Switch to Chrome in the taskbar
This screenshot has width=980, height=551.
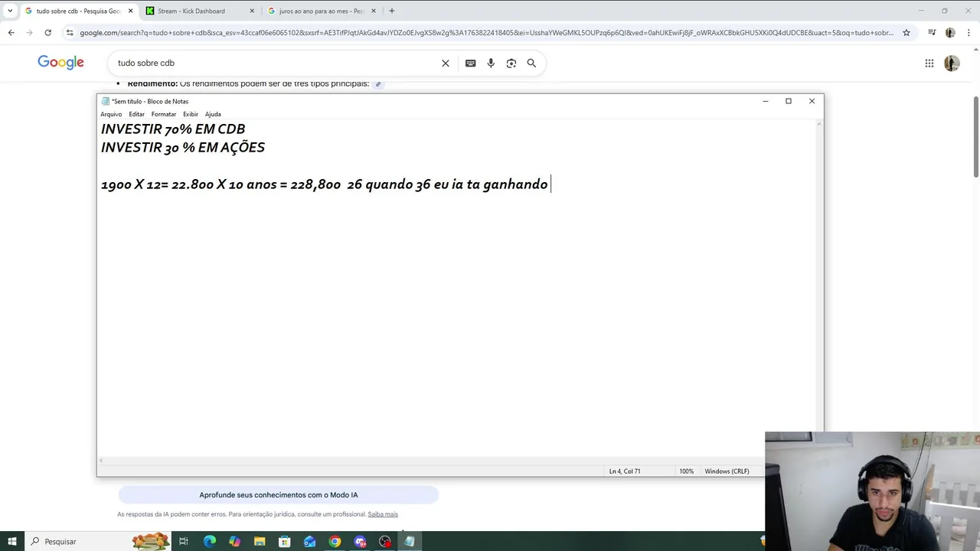[x=335, y=541]
